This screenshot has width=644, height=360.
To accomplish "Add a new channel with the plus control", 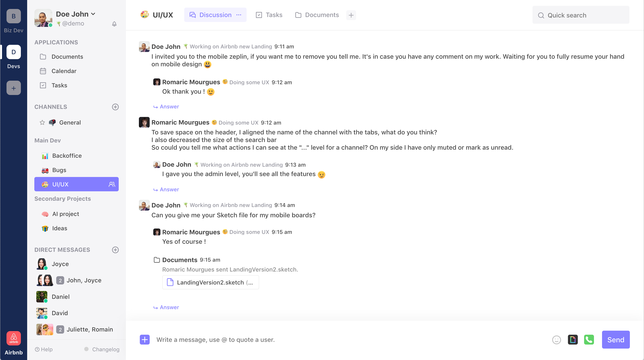I will pos(115,107).
